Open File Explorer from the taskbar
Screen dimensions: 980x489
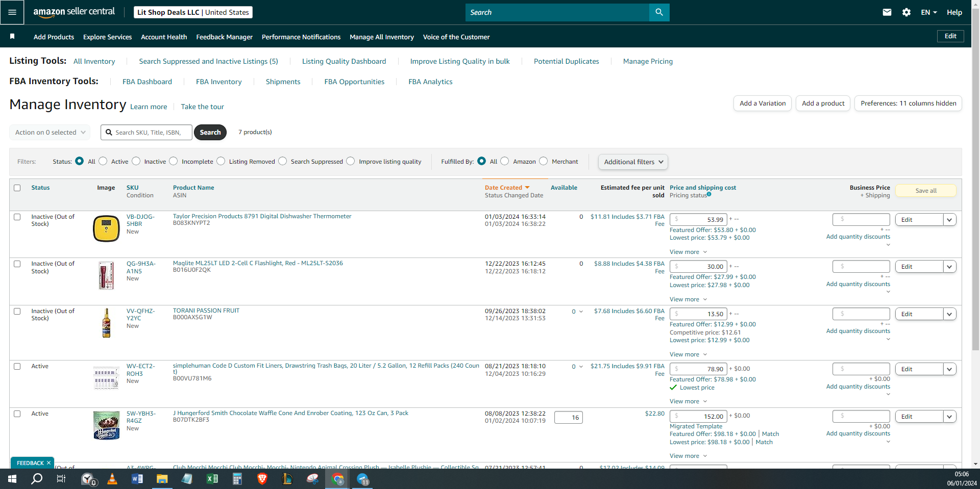(x=162, y=479)
